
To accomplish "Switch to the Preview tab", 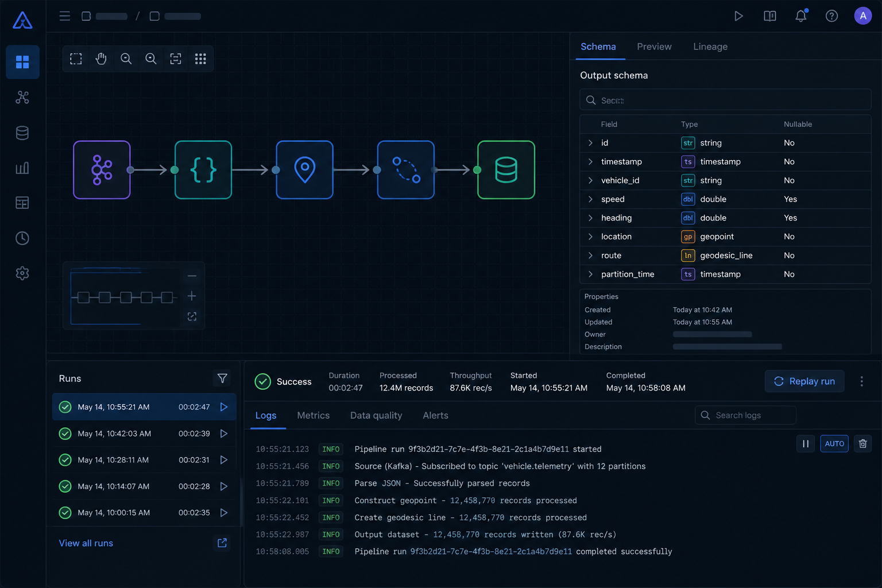I will click(x=654, y=47).
